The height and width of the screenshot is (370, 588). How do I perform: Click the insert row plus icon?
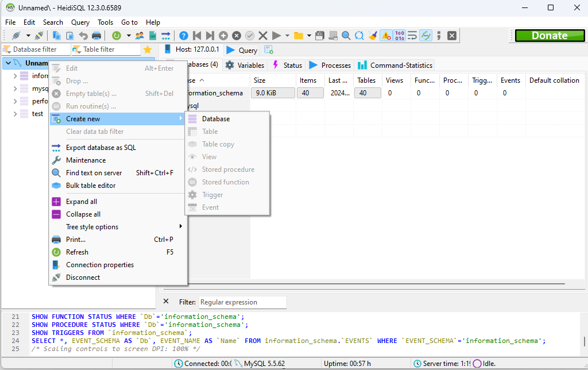pyautogui.click(x=223, y=36)
